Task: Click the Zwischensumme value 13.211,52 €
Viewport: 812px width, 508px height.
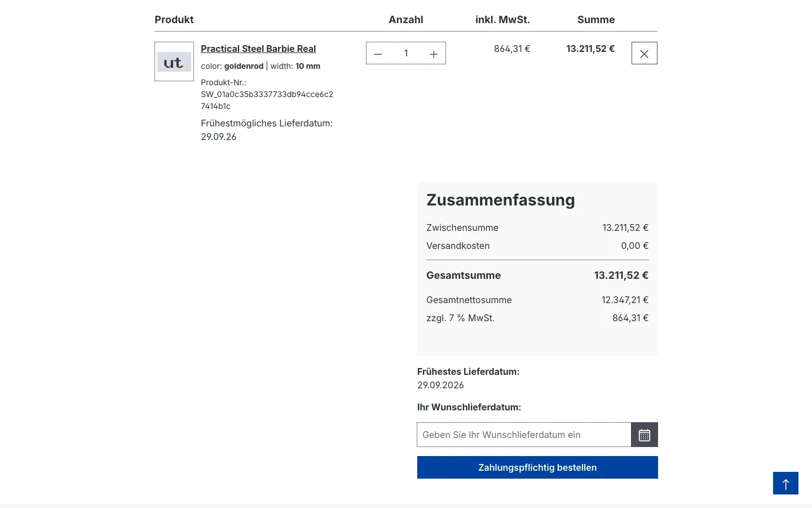Action: coord(625,228)
